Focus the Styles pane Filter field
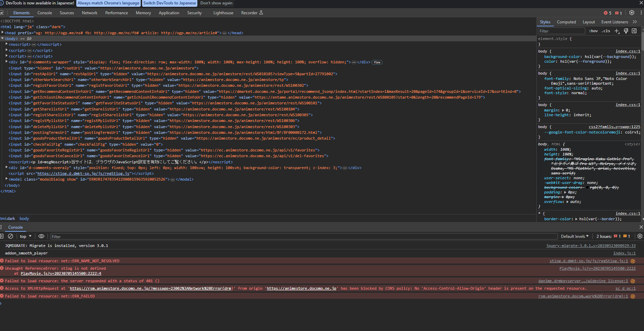This screenshot has width=644, height=331. click(562, 31)
